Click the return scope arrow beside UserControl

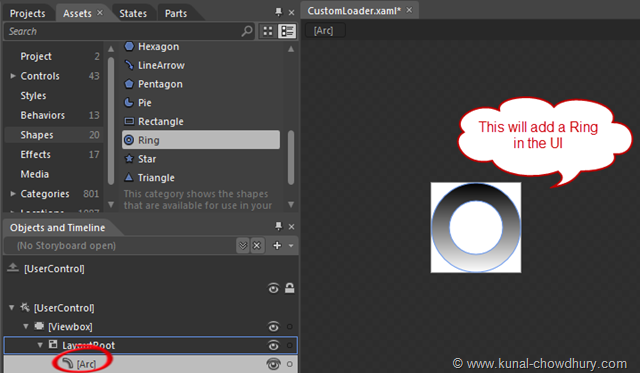pyautogui.click(x=13, y=268)
